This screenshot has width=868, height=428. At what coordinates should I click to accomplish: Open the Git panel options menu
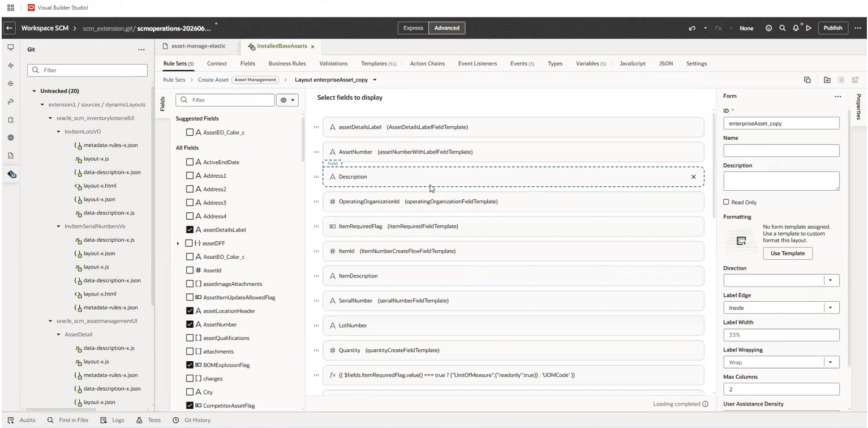tap(141, 50)
